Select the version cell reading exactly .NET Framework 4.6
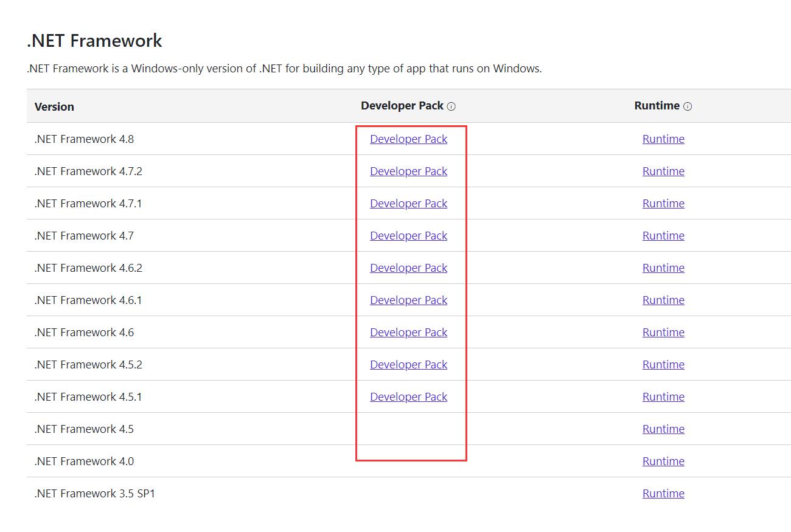This screenshot has height=532, width=791. [84, 333]
